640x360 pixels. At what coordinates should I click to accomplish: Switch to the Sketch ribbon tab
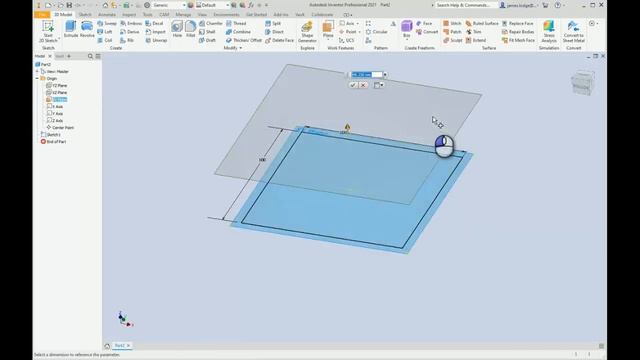coord(85,15)
